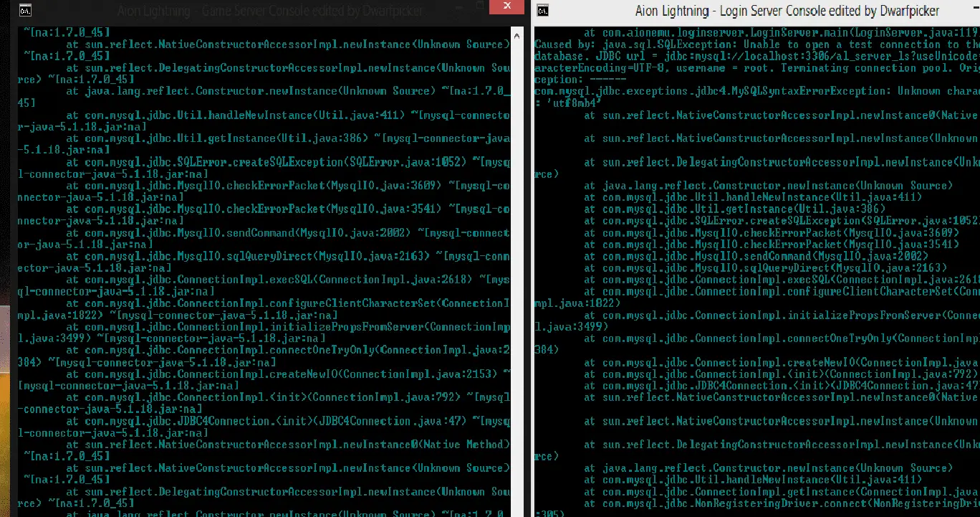Close the Game Server Console window

pyautogui.click(x=506, y=7)
